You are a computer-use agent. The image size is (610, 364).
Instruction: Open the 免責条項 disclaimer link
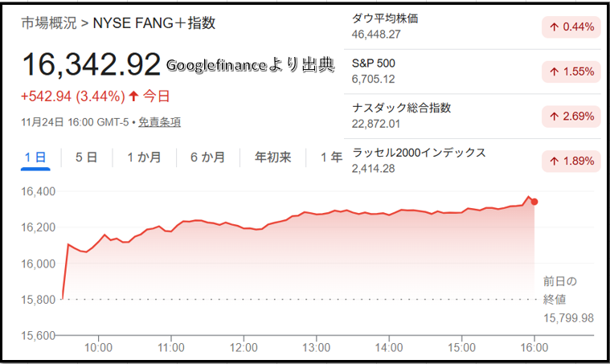(159, 122)
